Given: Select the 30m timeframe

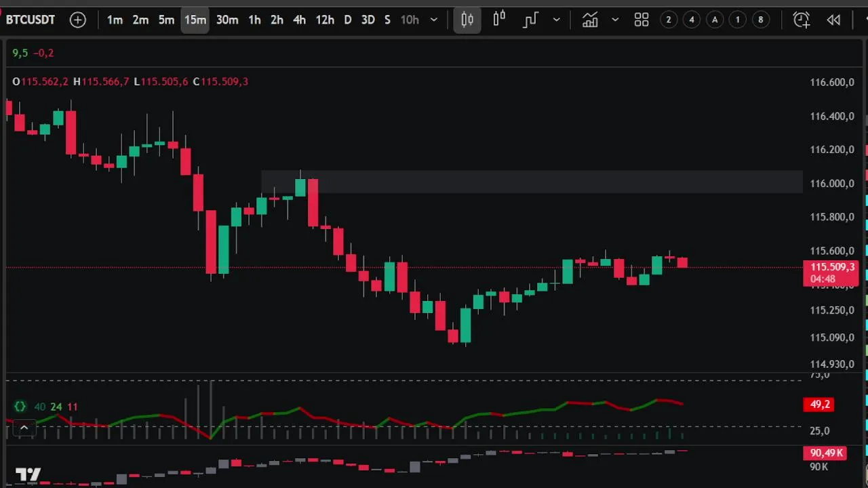Looking at the screenshot, I should coord(227,20).
